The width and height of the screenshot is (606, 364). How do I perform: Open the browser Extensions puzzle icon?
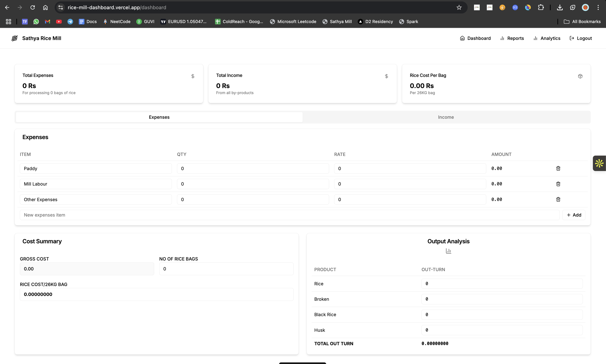(x=541, y=8)
